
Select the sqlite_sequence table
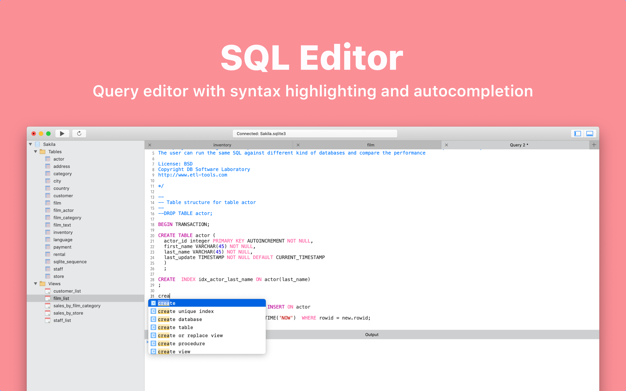70,262
